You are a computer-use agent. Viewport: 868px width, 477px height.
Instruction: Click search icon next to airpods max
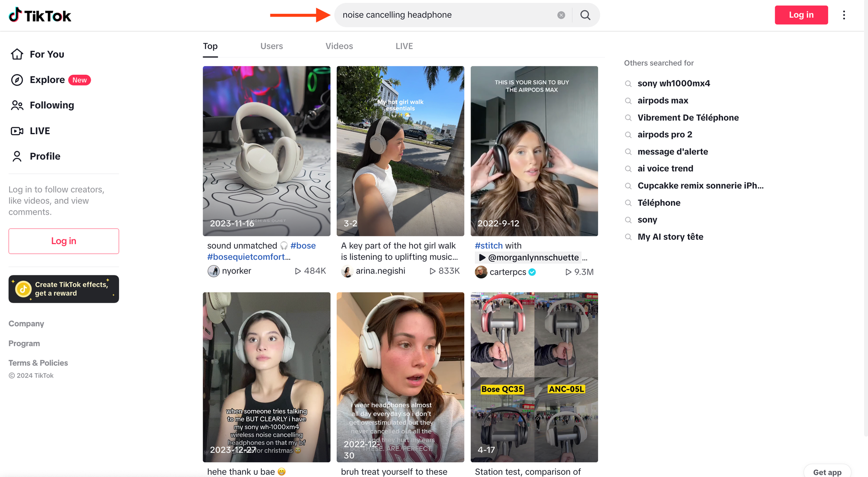[628, 101]
